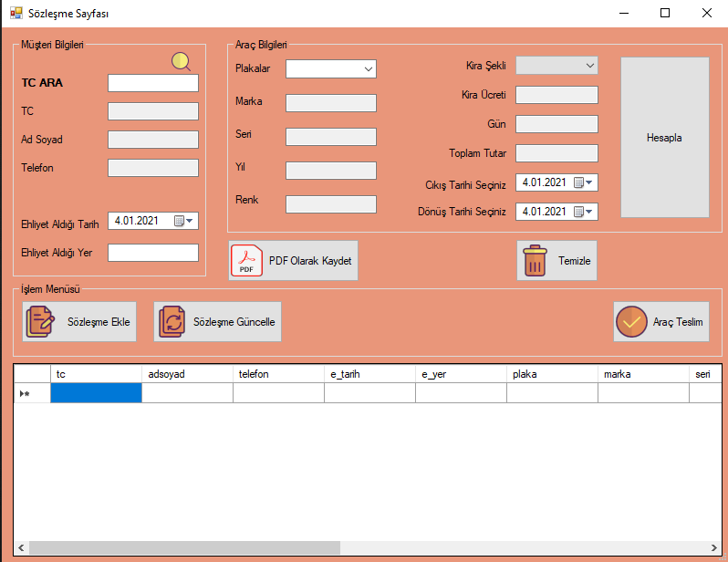Click the grid horizontal scrollbar thumb
This screenshot has width=728, height=562.
tap(184, 547)
